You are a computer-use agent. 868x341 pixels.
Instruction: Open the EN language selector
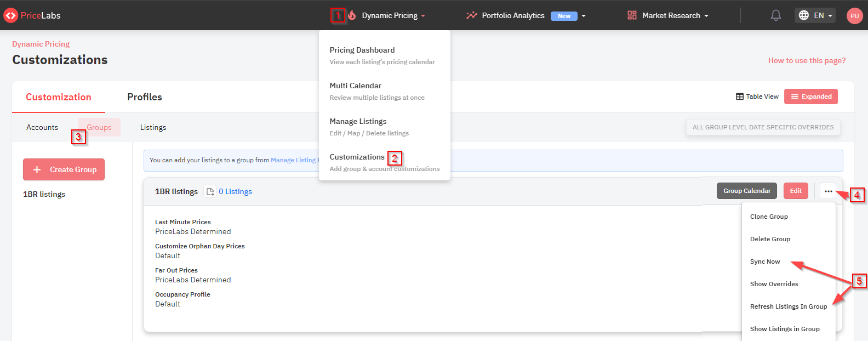pyautogui.click(x=815, y=15)
